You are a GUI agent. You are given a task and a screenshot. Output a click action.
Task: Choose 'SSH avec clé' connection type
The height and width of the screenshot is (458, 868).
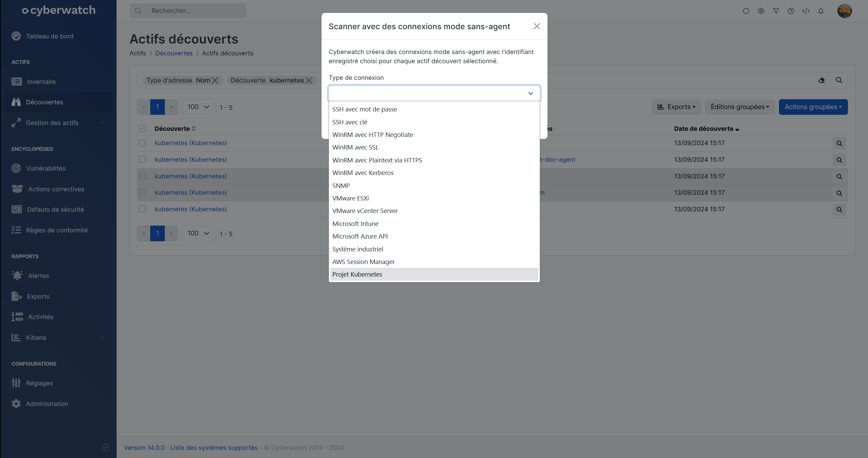(434, 122)
